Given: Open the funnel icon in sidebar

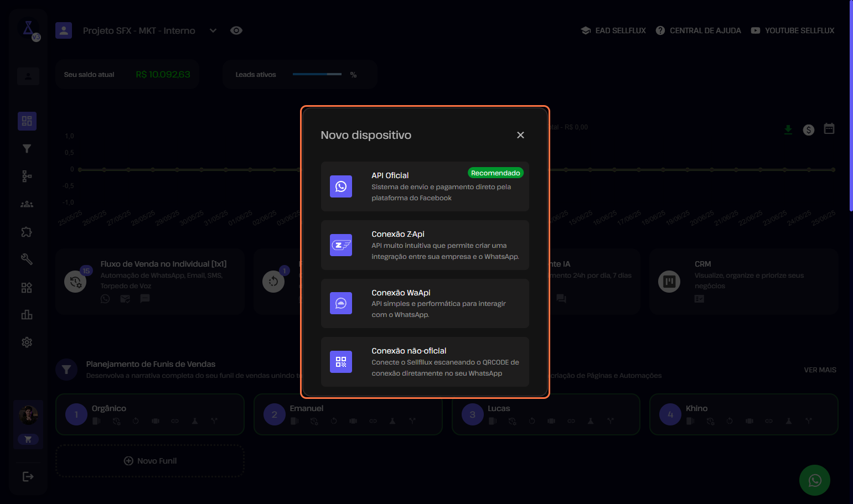Looking at the screenshot, I should 27,149.
